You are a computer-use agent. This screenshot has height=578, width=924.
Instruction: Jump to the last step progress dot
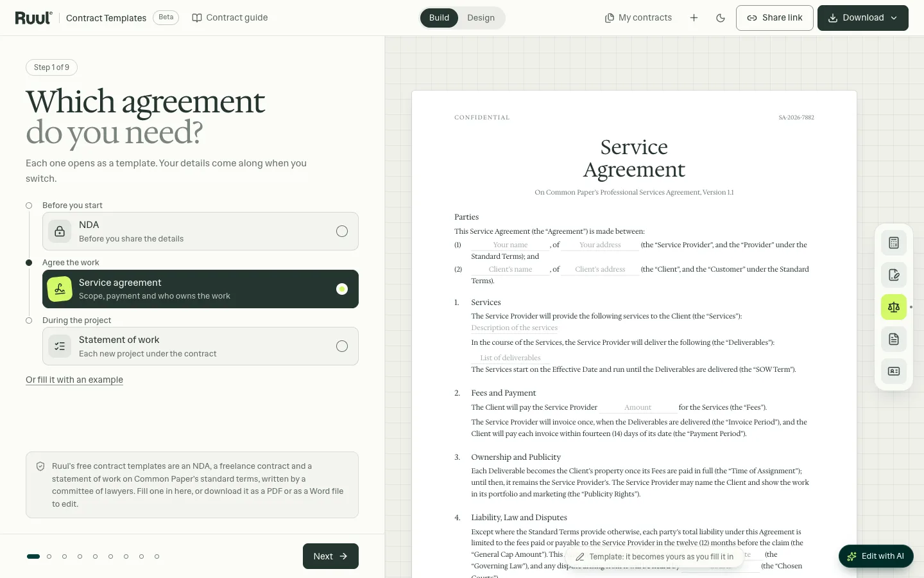pos(157,556)
